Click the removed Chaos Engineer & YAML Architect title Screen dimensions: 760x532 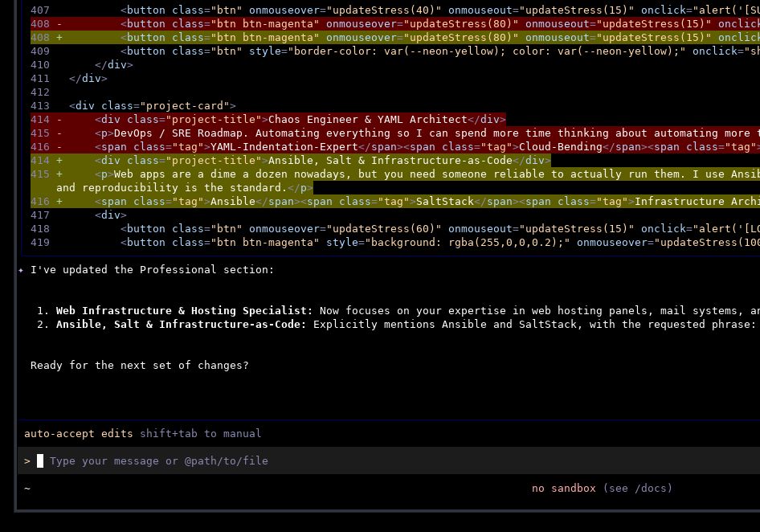click(x=367, y=120)
